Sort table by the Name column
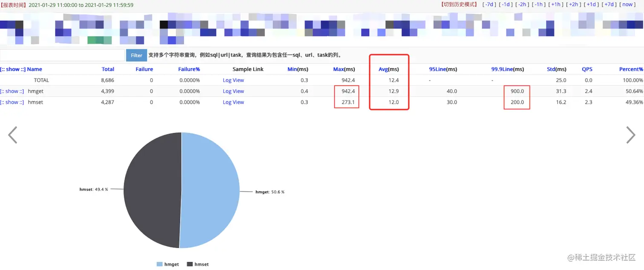Image resolution: width=644 pixels, height=270 pixels. coord(34,69)
